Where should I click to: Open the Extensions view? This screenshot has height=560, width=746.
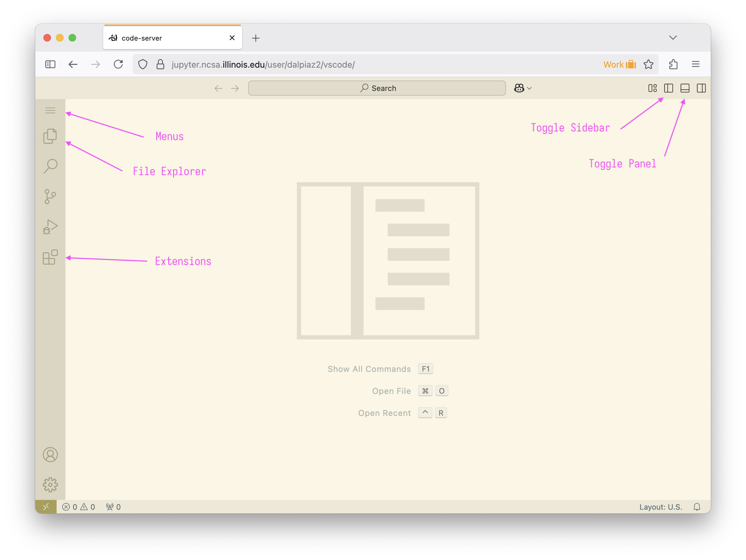click(x=50, y=257)
